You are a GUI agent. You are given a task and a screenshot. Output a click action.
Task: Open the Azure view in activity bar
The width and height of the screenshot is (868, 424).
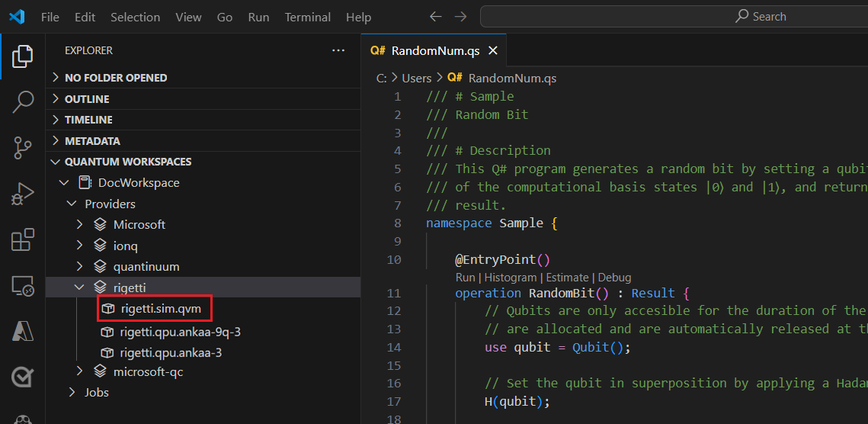click(x=23, y=332)
